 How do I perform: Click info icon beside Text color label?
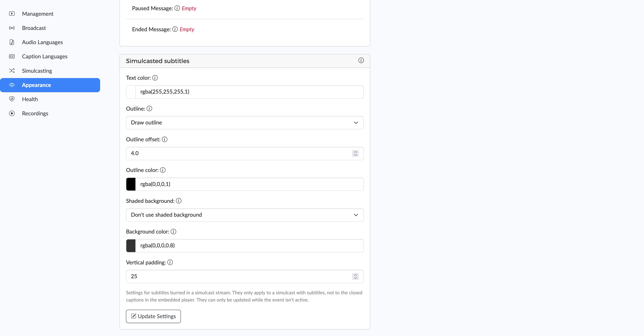coord(155,78)
